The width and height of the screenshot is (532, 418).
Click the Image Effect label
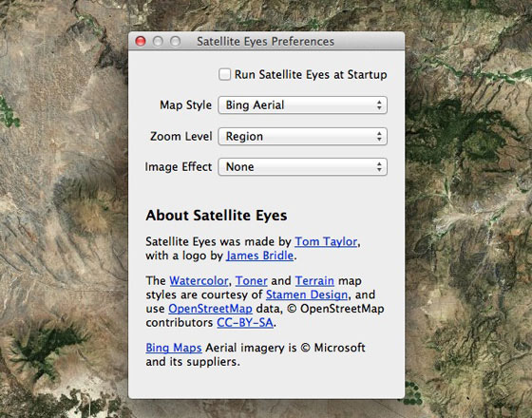[x=179, y=167]
